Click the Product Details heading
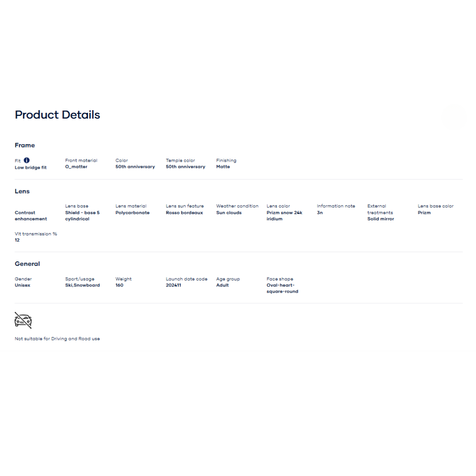The image size is (476, 476). tap(57, 115)
